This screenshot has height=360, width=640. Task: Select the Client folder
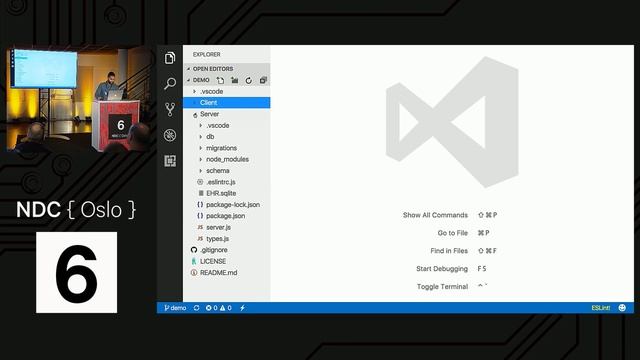[227, 102]
